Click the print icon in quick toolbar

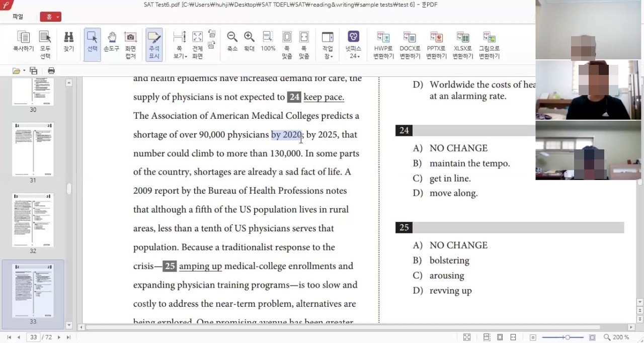click(x=51, y=71)
